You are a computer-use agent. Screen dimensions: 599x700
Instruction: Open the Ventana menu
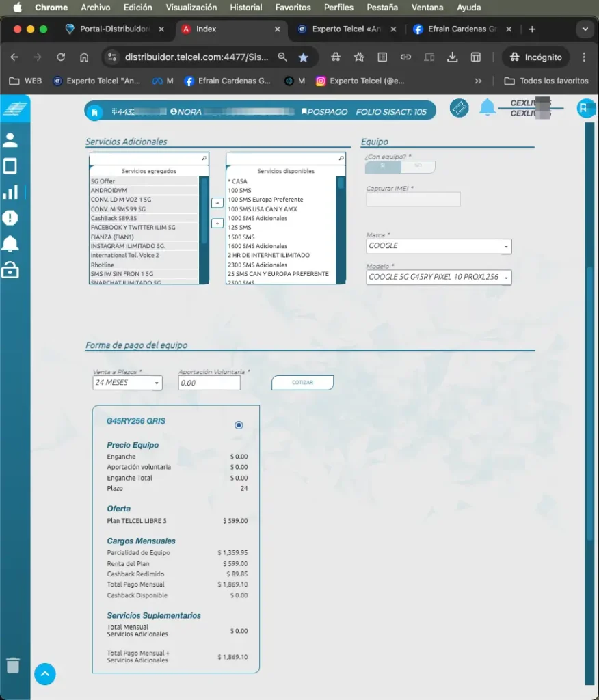coord(427,8)
